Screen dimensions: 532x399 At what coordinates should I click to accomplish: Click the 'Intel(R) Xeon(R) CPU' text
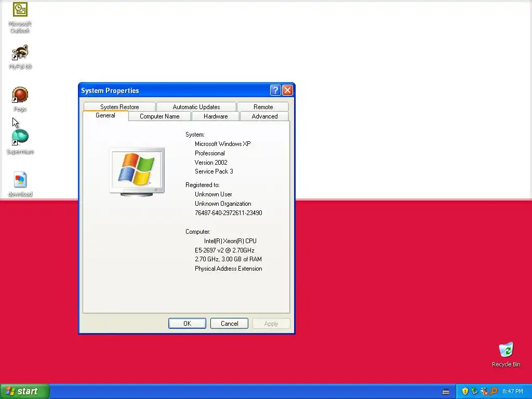pos(230,241)
